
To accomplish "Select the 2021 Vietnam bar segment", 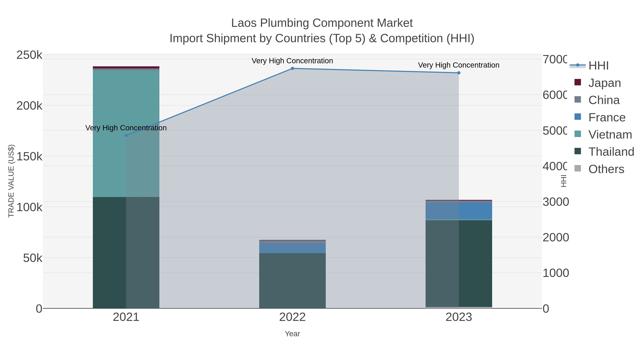I will tap(126, 134).
